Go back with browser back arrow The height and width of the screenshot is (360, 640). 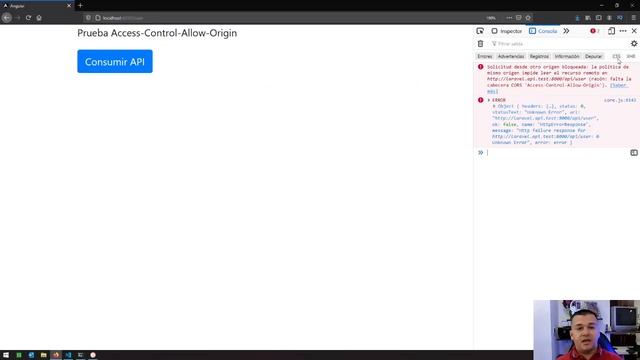(x=7, y=18)
